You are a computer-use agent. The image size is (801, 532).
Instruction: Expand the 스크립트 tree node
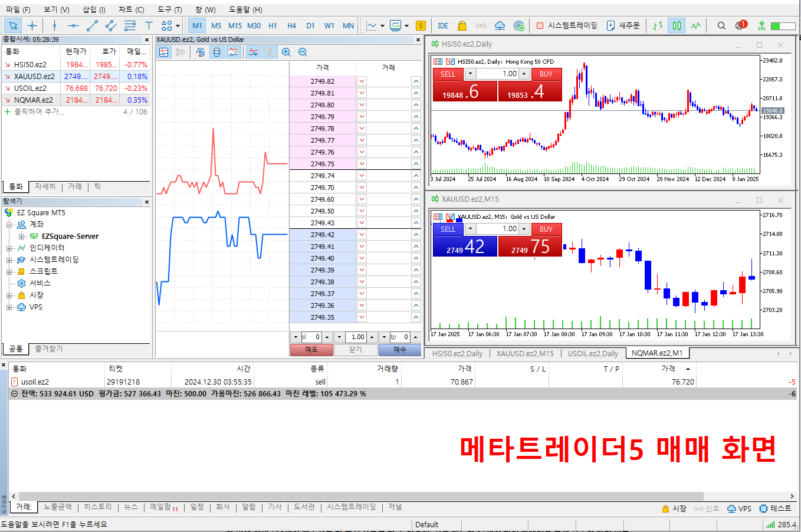(x=9, y=272)
